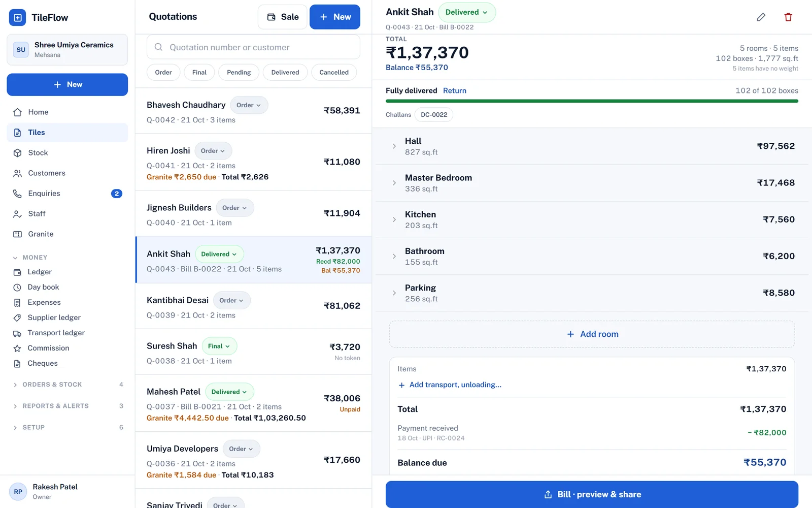Expand the SETUP sidebar section
The width and height of the screenshot is (812, 508).
[67, 427]
